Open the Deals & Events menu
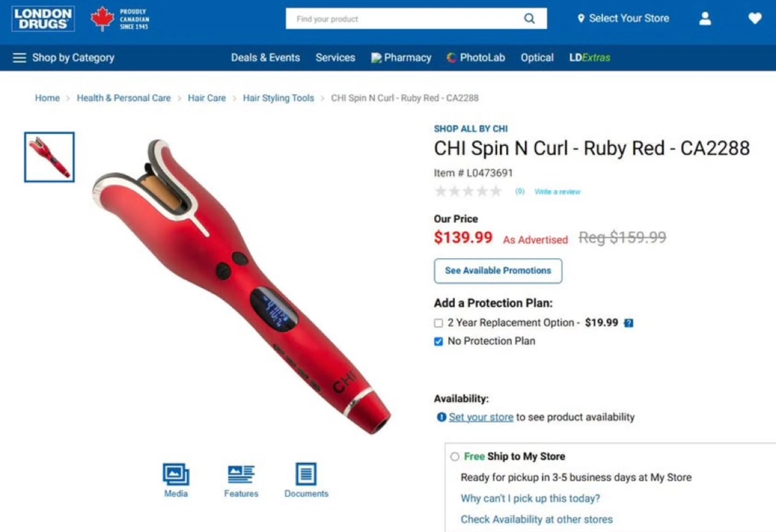Screen dimensions: 776x532 click(x=265, y=58)
